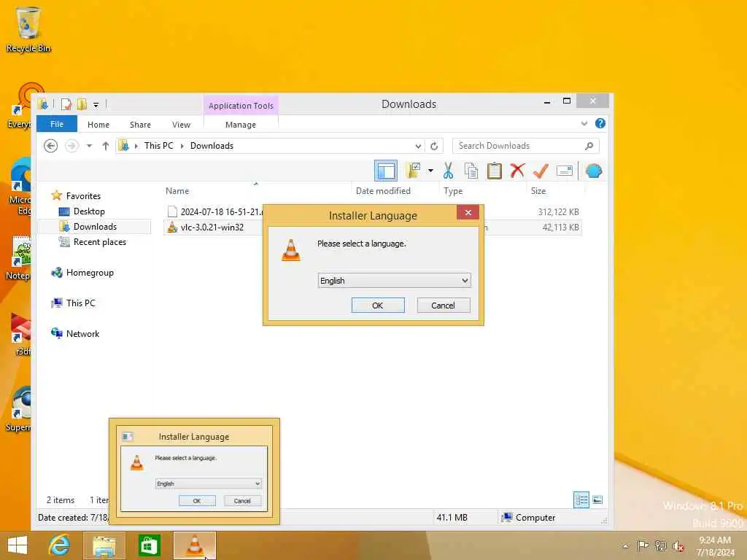Image resolution: width=747 pixels, height=560 pixels.
Task: Show hidden system tray icons
Action: [x=625, y=545]
